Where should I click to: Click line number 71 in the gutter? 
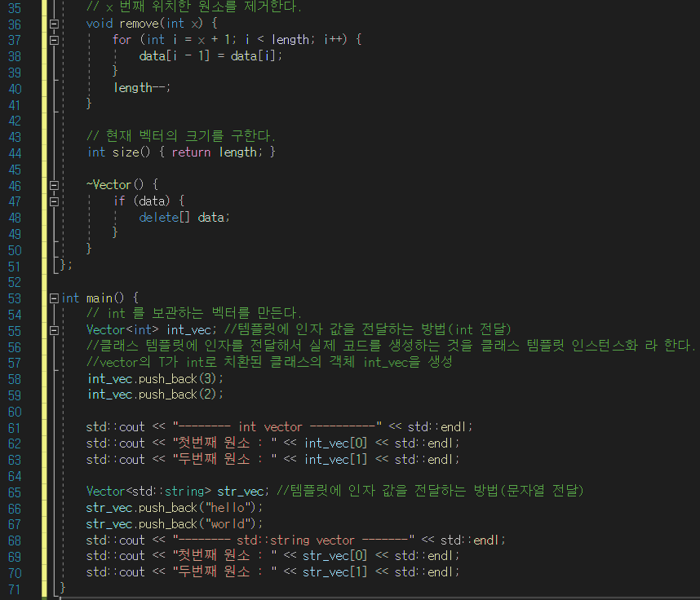15,589
